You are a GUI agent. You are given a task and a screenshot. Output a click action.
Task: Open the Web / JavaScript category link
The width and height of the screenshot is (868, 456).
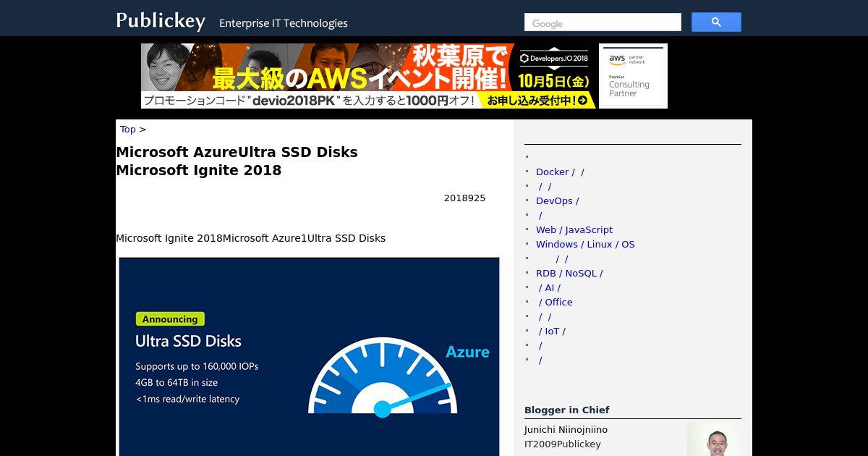[x=574, y=230]
